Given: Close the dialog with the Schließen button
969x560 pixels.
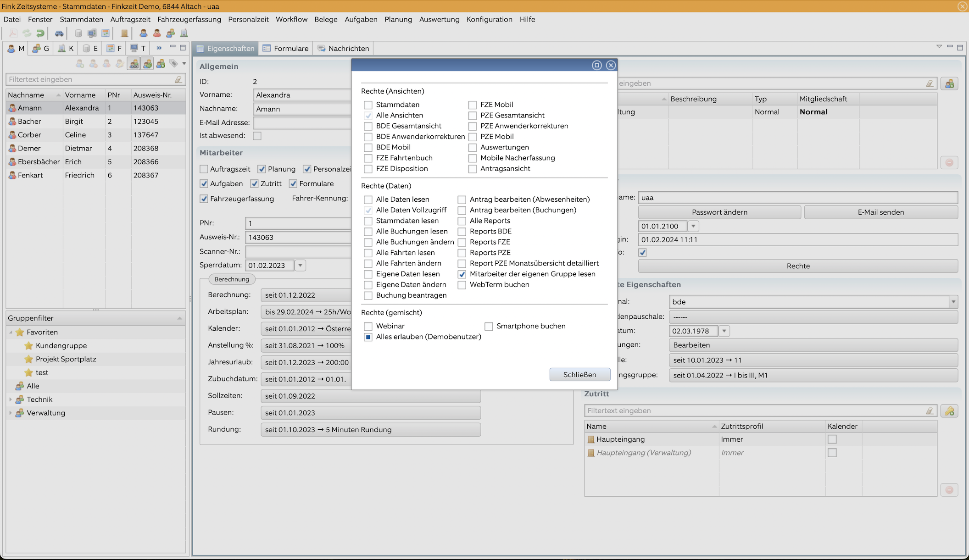Looking at the screenshot, I should pos(579,375).
